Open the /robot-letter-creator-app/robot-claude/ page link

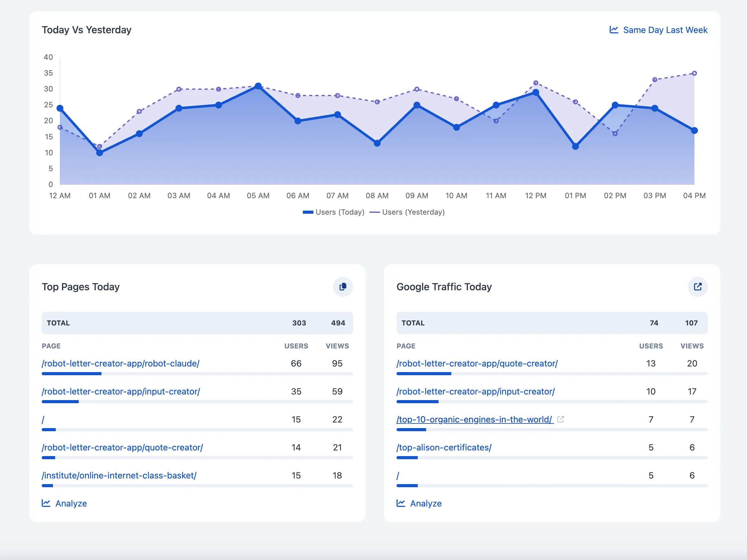point(120,363)
